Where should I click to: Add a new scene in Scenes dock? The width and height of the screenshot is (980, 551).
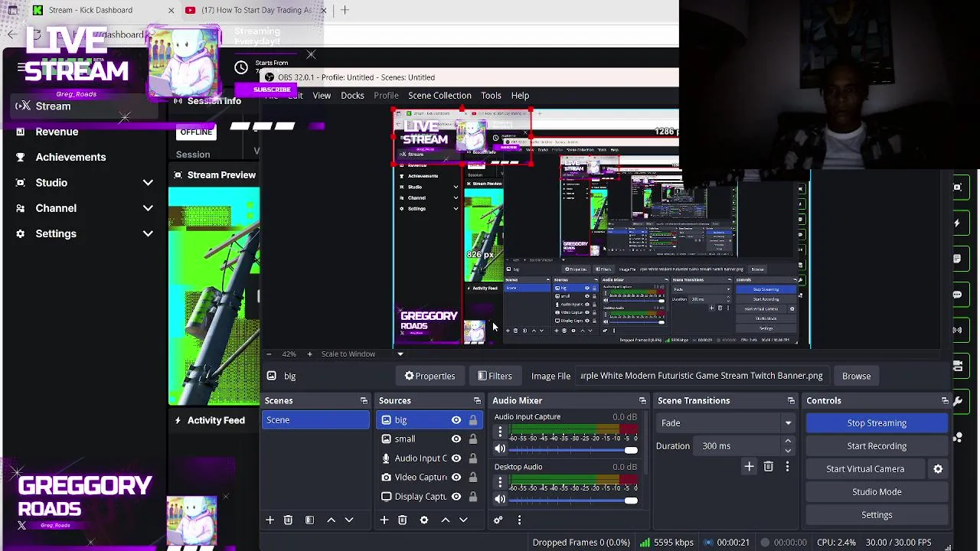click(269, 520)
